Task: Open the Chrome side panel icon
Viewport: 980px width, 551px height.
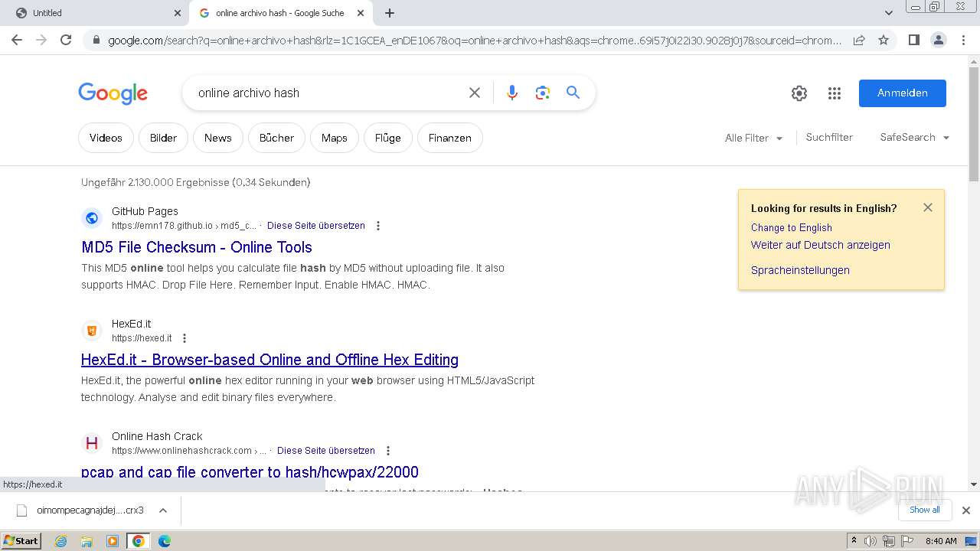Action: (913, 40)
